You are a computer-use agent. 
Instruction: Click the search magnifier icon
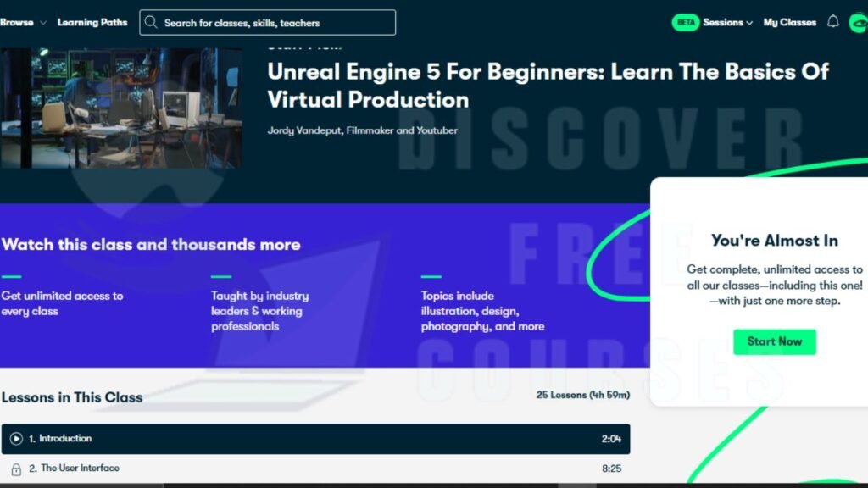pos(151,22)
